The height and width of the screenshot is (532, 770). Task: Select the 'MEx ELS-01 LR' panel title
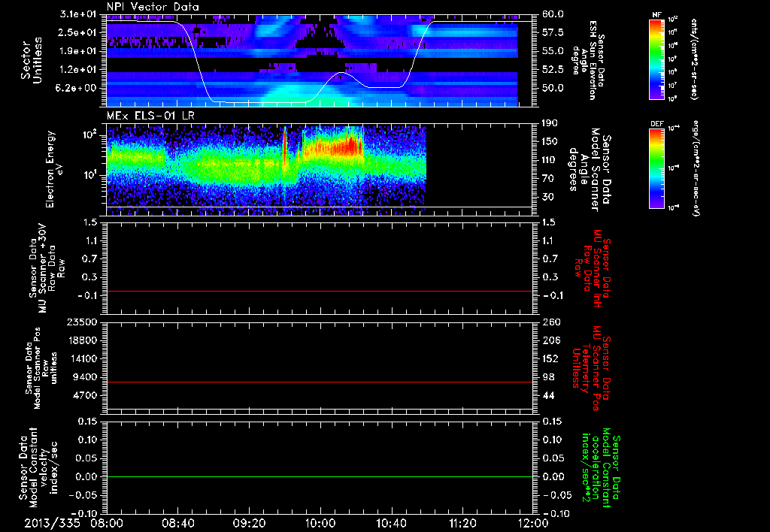(150, 116)
